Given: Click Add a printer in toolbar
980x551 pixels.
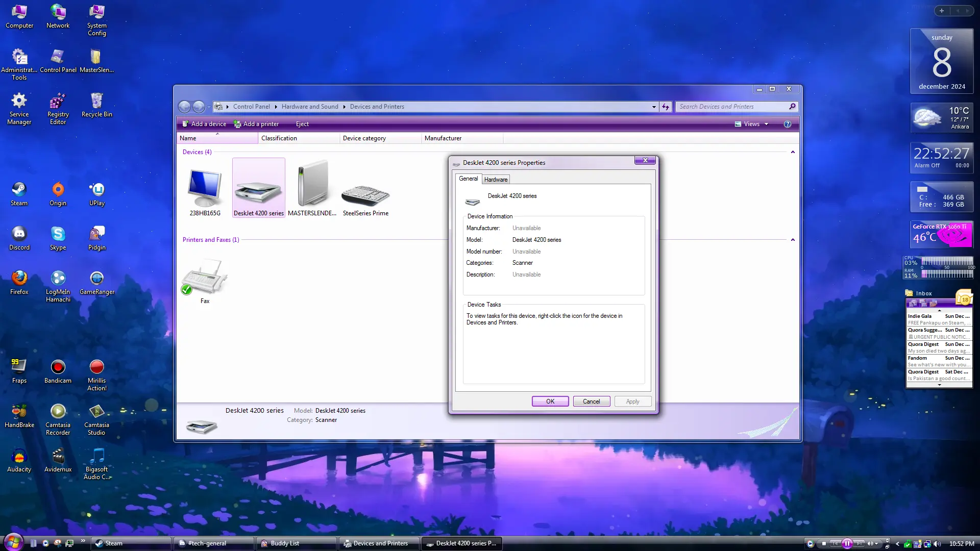Looking at the screenshot, I should (256, 124).
